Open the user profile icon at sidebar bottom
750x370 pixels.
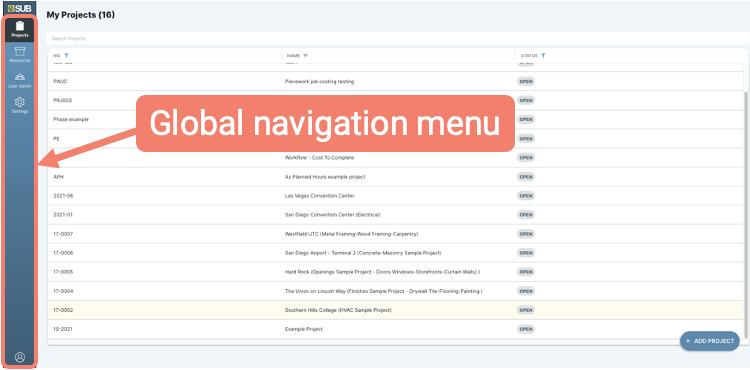tap(20, 357)
